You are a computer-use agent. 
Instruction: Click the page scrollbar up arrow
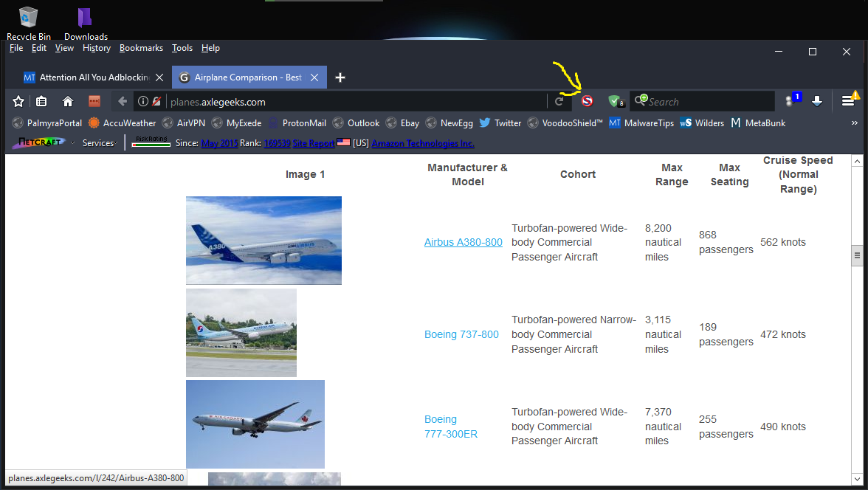tap(857, 161)
